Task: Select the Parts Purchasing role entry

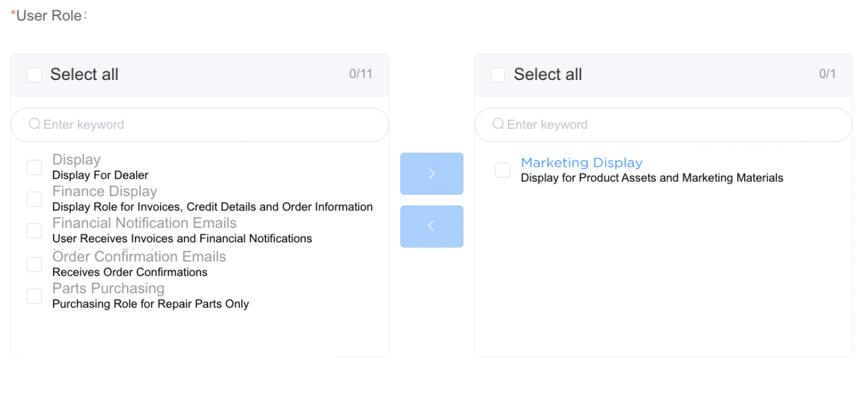Action: (x=108, y=288)
